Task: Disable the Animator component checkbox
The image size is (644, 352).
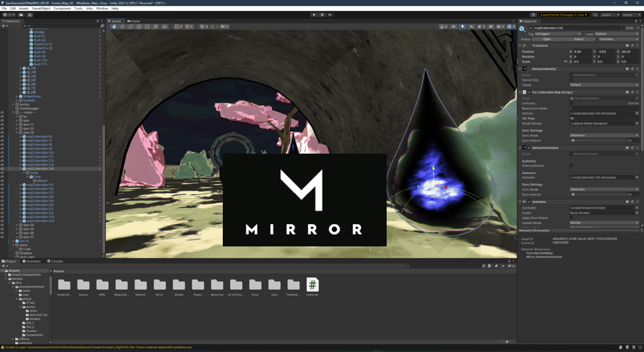Action: click(529, 202)
